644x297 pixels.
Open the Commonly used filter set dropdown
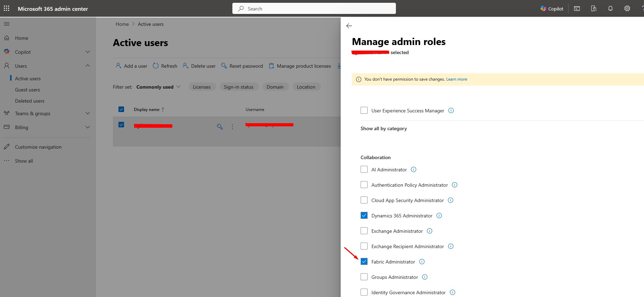(x=158, y=87)
